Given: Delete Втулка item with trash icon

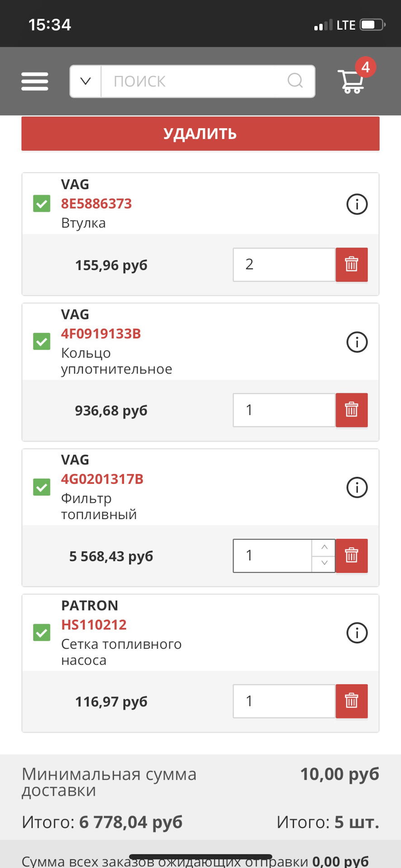Looking at the screenshot, I should [351, 264].
